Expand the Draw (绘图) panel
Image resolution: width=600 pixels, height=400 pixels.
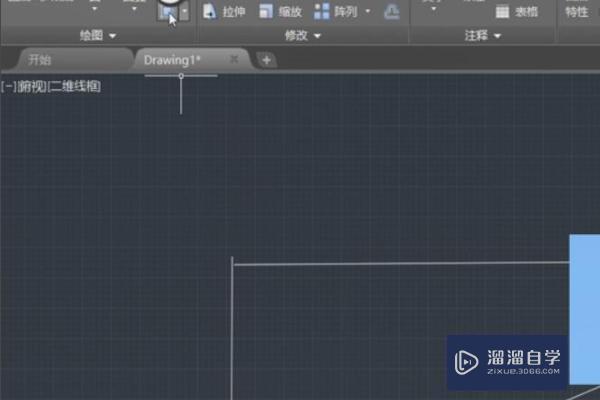[98, 36]
